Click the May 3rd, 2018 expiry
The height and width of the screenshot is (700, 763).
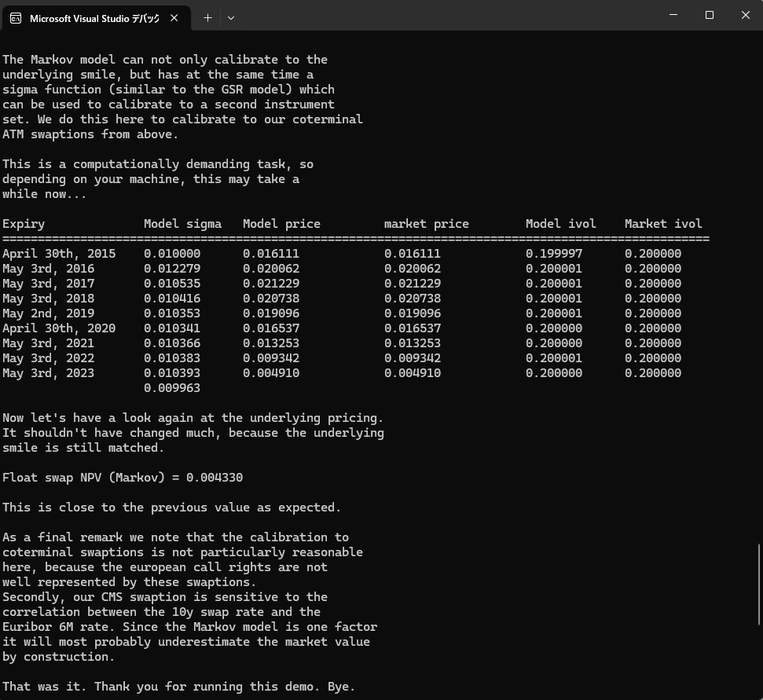coord(48,299)
